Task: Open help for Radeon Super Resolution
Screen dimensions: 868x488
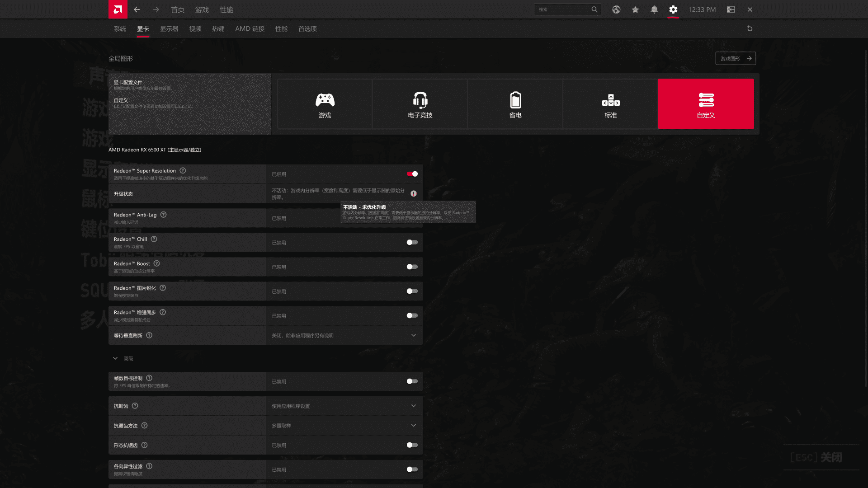Action: (x=183, y=170)
